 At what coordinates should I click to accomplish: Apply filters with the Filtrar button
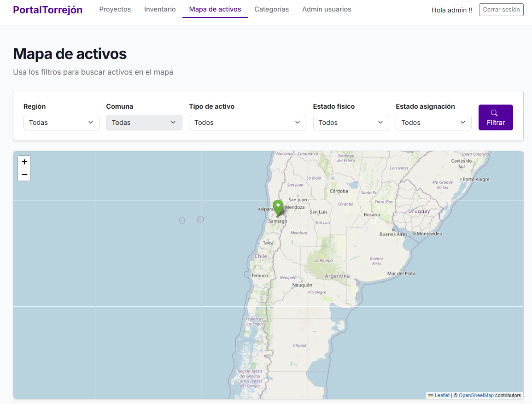tap(496, 117)
